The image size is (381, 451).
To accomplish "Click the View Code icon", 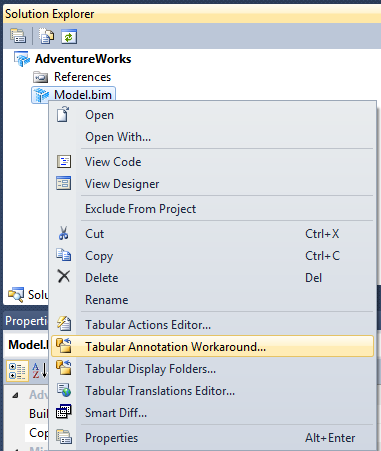I will click(64, 161).
